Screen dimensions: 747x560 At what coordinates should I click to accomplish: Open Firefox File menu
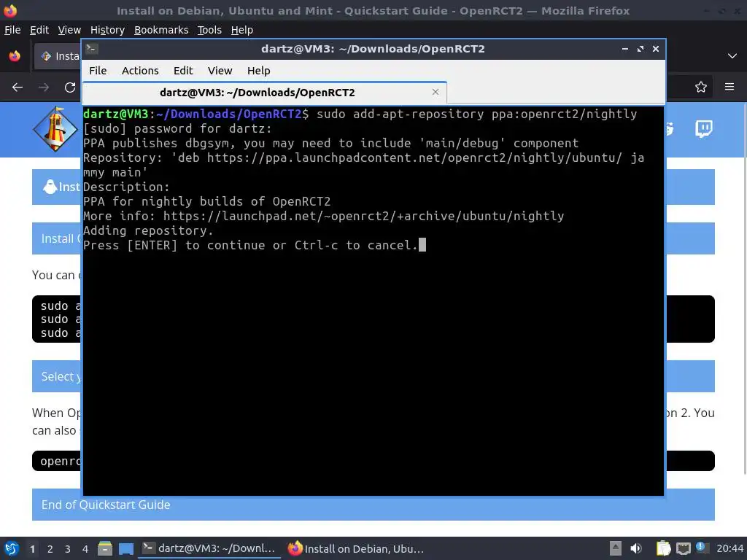coord(12,30)
